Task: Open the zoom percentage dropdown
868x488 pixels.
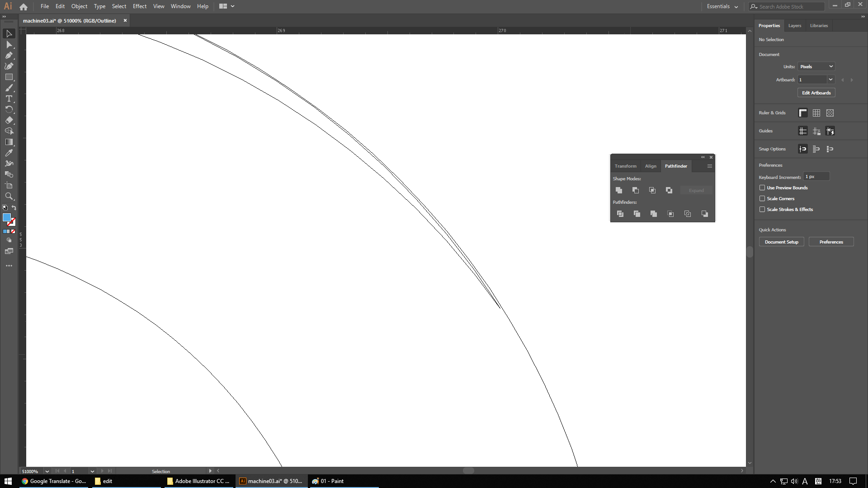Action: point(47,471)
